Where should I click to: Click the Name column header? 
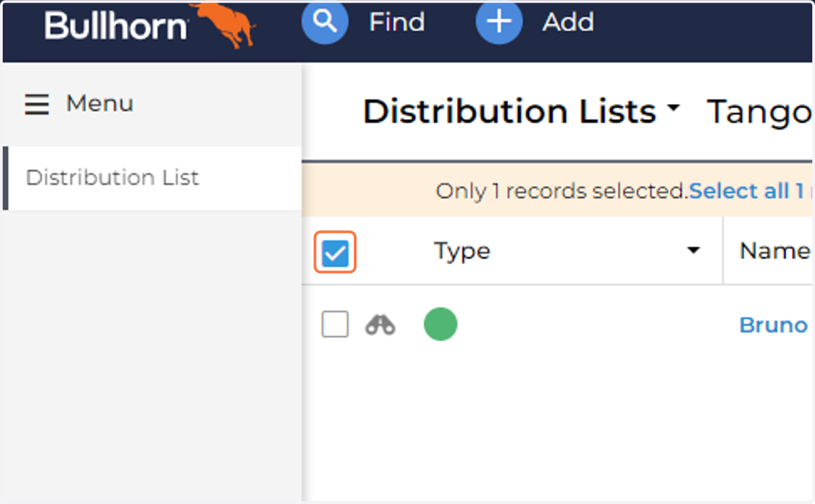click(775, 251)
